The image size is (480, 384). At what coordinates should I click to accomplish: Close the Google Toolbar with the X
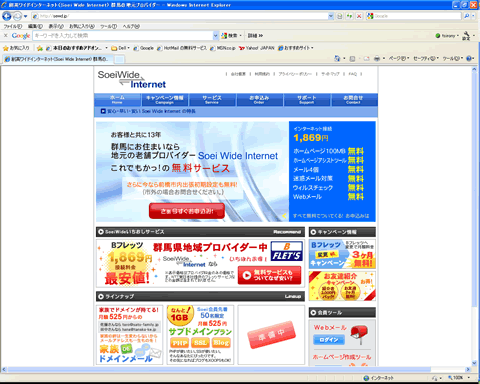pyautogui.click(x=5, y=35)
